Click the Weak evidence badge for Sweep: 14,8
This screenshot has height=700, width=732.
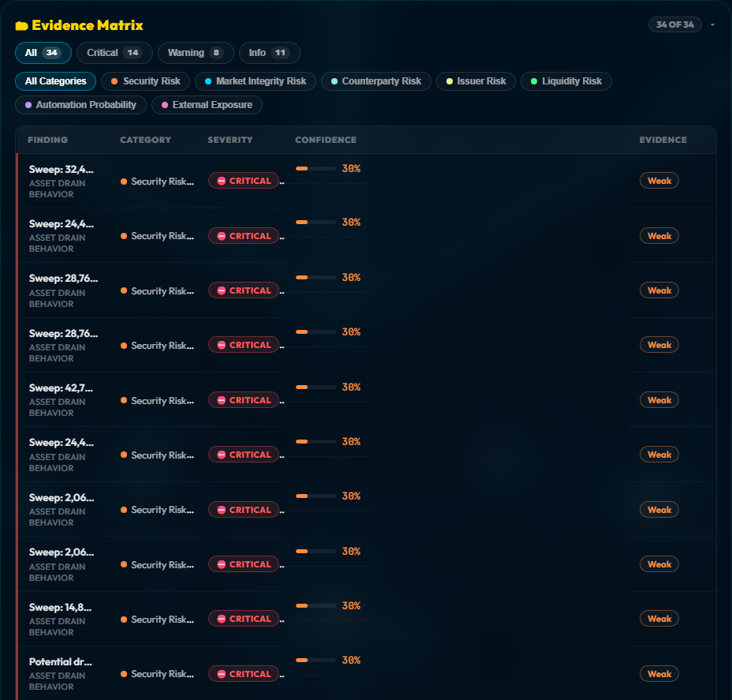click(x=659, y=619)
